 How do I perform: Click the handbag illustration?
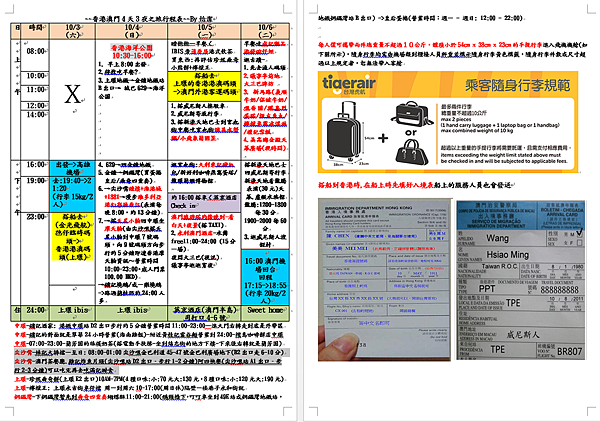coord(412,152)
